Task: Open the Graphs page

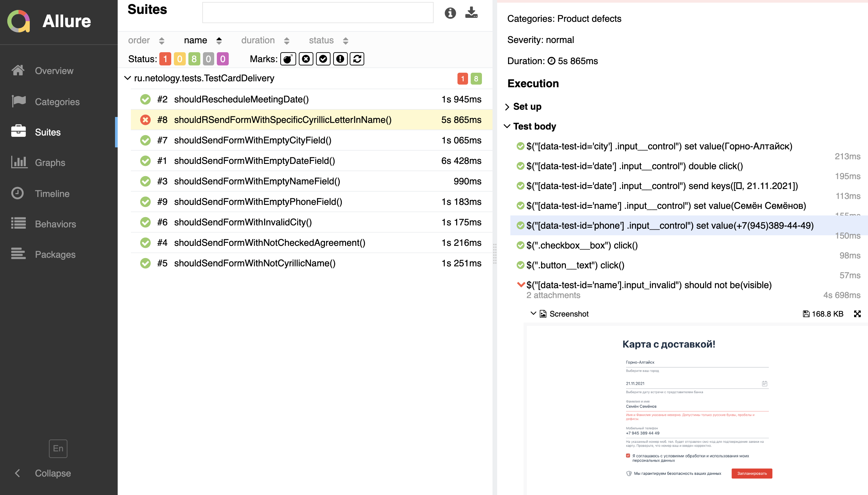Action: [x=59, y=163]
